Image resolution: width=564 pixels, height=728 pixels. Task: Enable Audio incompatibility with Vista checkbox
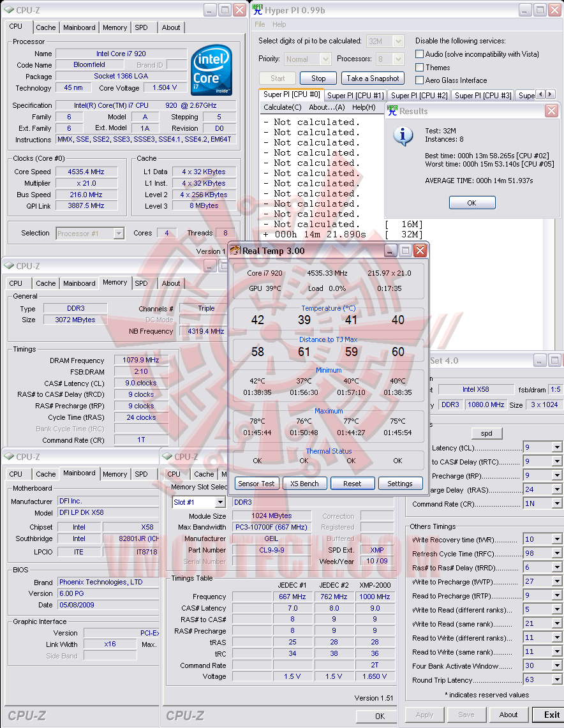click(x=420, y=54)
